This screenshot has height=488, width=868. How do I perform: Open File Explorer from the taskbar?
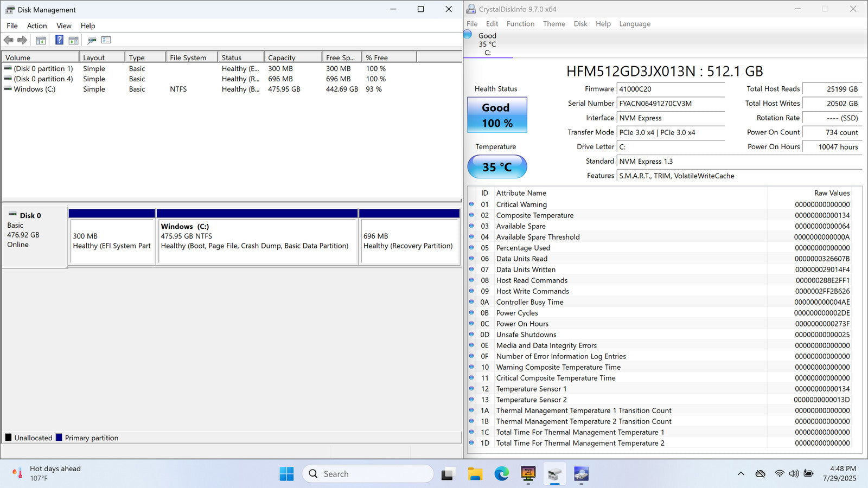click(475, 474)
